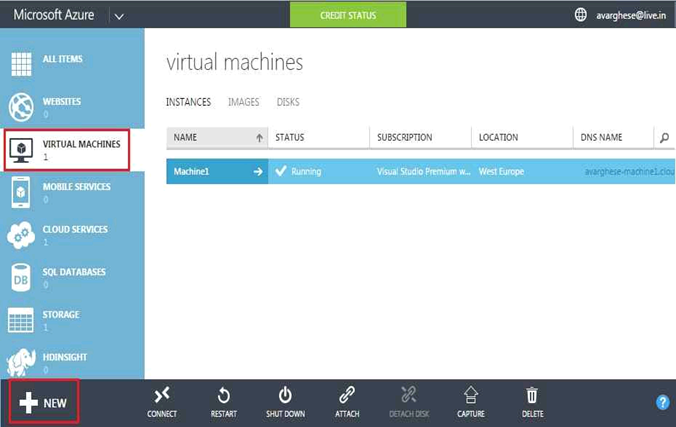Click the West Europe location cell

501,172
